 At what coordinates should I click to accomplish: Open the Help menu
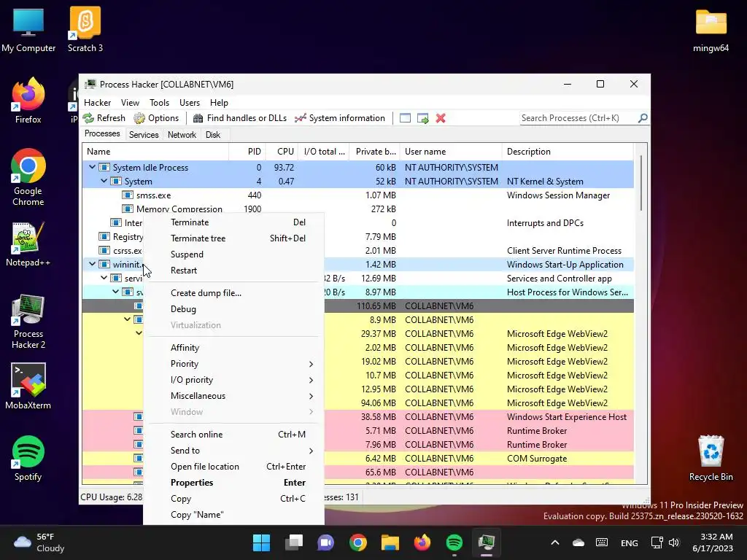point(219,103)
